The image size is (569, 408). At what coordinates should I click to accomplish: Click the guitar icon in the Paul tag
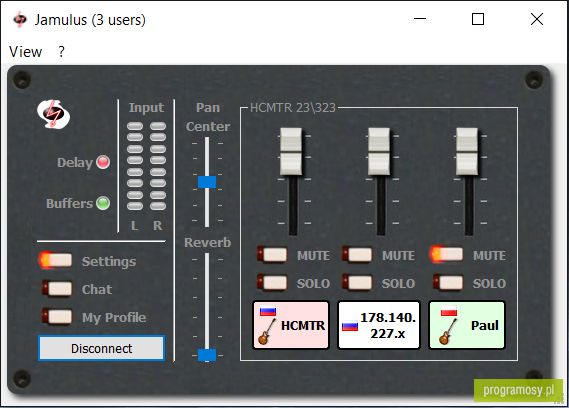click(448, 332)
